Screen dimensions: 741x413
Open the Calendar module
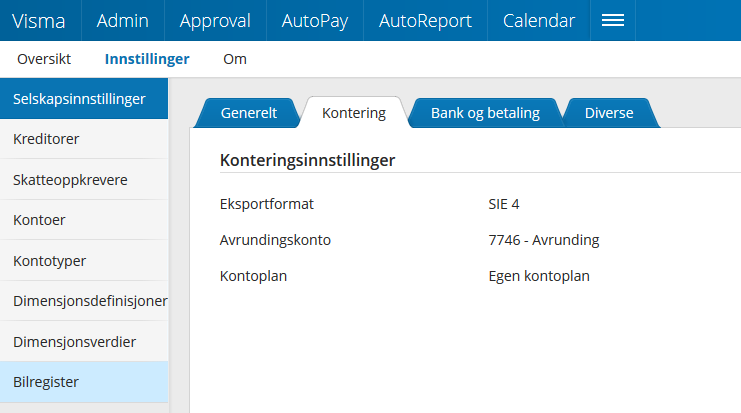(539, 20)
